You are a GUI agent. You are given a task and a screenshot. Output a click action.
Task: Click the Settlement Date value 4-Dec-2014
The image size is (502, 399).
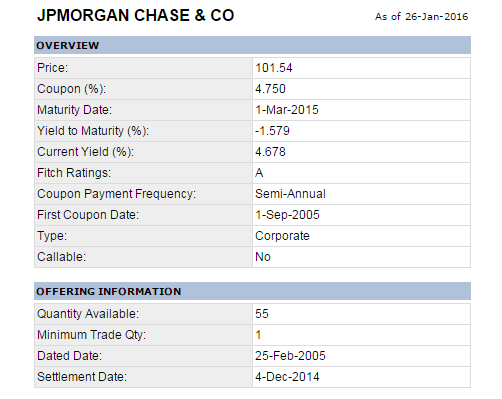[287, 377]
